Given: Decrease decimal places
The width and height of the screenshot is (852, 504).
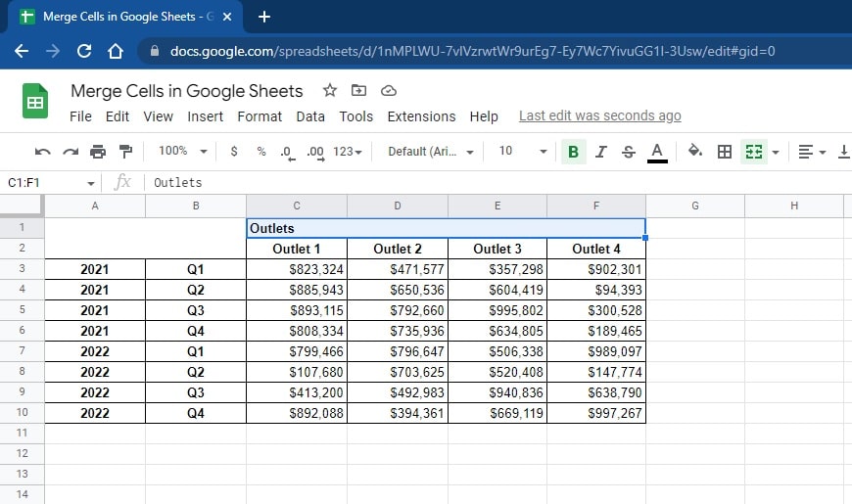Looking at the screenshot, I should coord(288,152).
